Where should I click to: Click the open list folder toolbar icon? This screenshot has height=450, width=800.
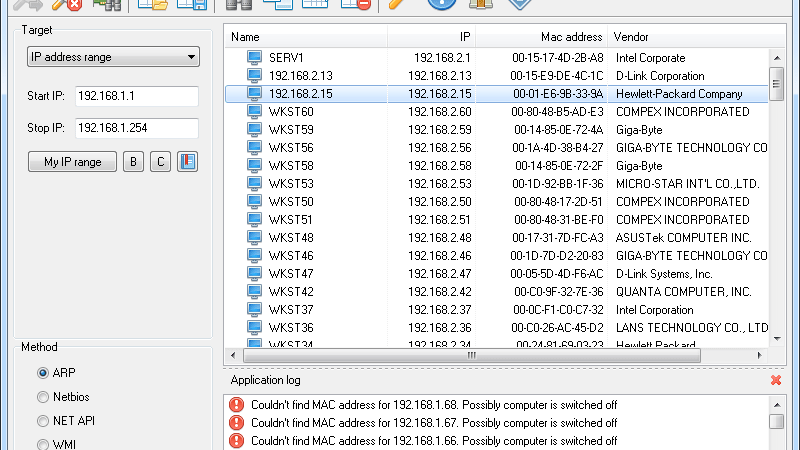point(153,4)
